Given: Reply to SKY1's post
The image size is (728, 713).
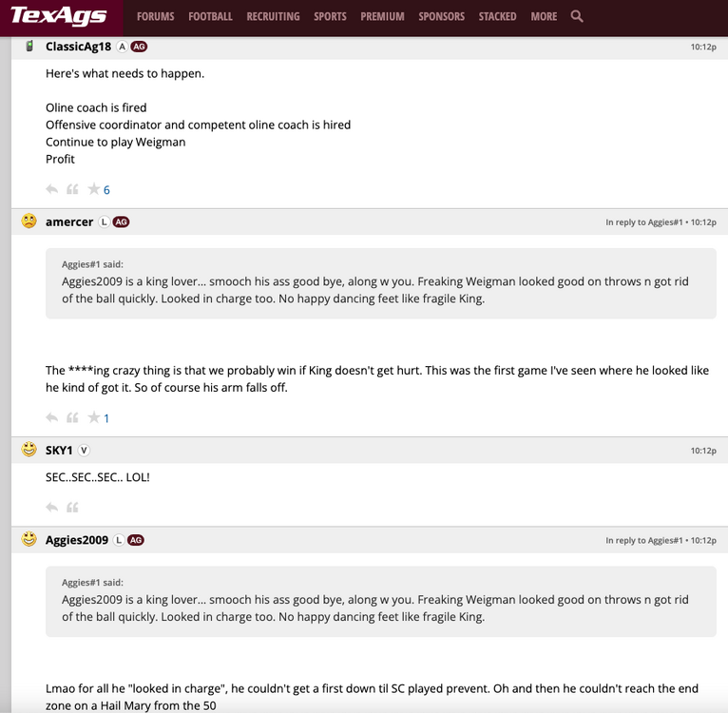Looking at the screenshot, I should pyautogui.click(x=51, y=507).
